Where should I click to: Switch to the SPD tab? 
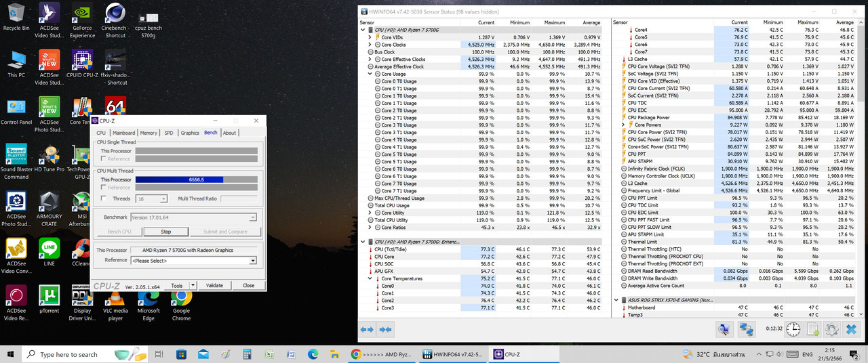(168, 133)
